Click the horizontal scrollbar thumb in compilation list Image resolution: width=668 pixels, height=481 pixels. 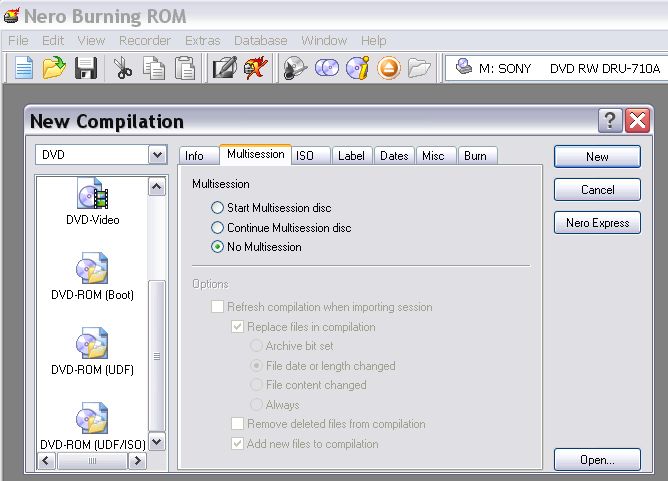(x=92, y=461)
